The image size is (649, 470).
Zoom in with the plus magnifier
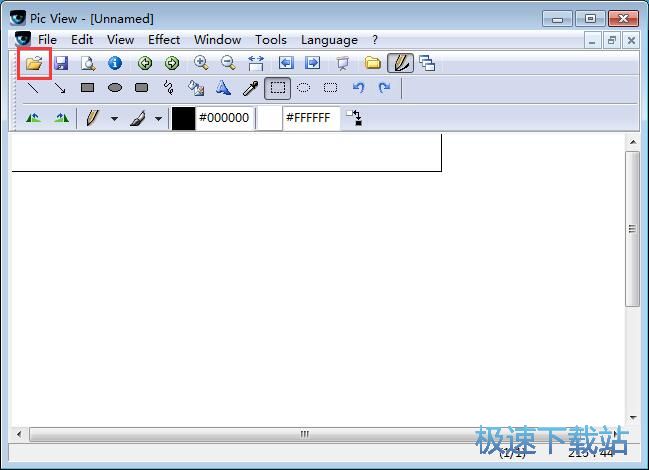tap(201, 63)
